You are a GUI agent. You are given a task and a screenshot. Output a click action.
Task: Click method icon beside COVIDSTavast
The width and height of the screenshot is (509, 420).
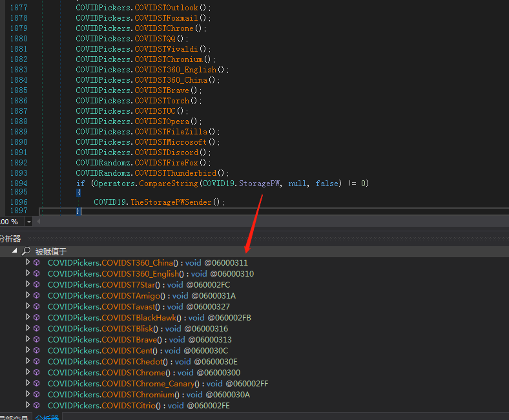37,307
